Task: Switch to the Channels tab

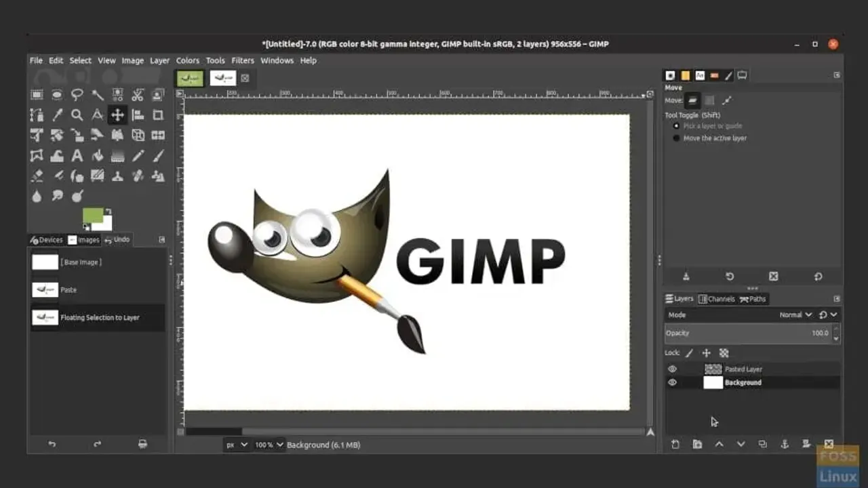Action: [717, 299]
